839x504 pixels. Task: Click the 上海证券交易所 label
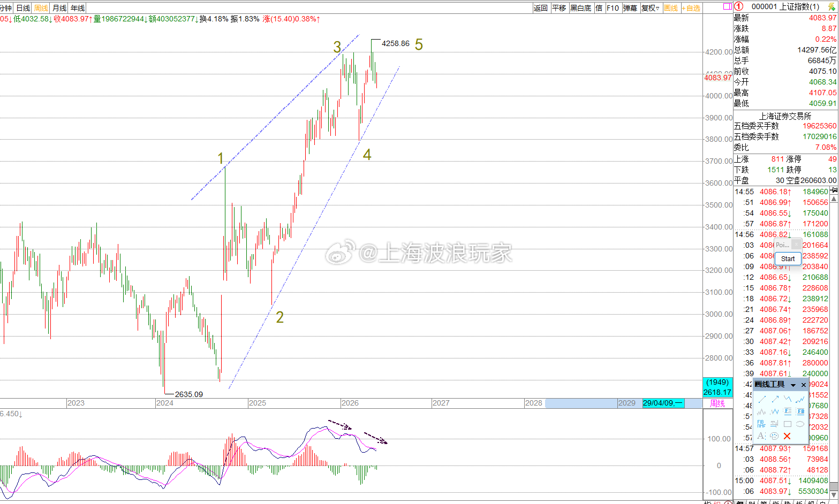click(785, 116)
